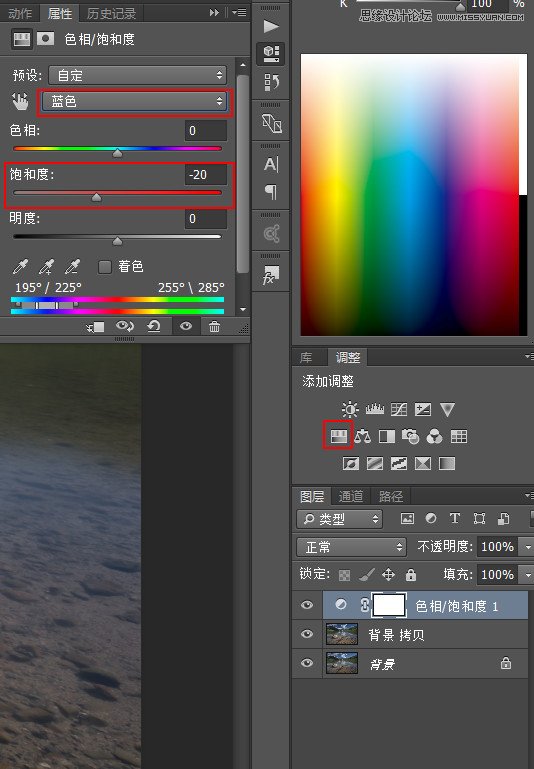
Task: Toggle lock transparent pixels
Action: pos(345,575)
